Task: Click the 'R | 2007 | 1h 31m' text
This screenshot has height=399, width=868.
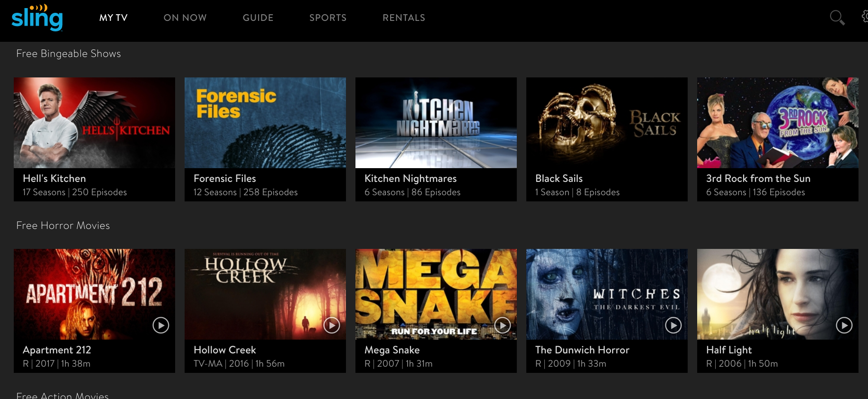Action: (399, 364)
